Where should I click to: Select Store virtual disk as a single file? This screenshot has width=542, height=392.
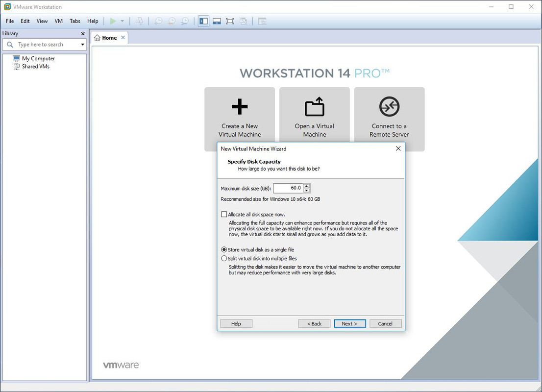[224, 249]
